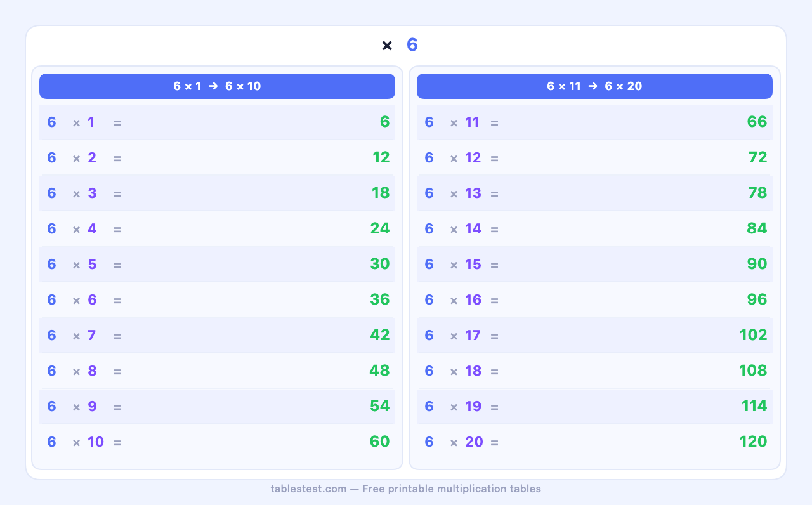The width and height of the screenshot is (812, 505).
Task: Select the multiplier 13 in the right table
Action: 473,193
